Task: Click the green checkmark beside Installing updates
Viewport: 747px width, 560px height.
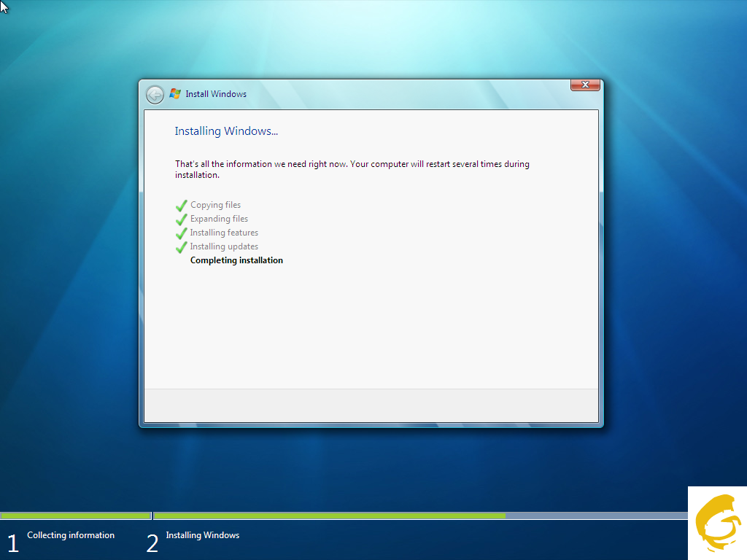Action: pos(182,247)
